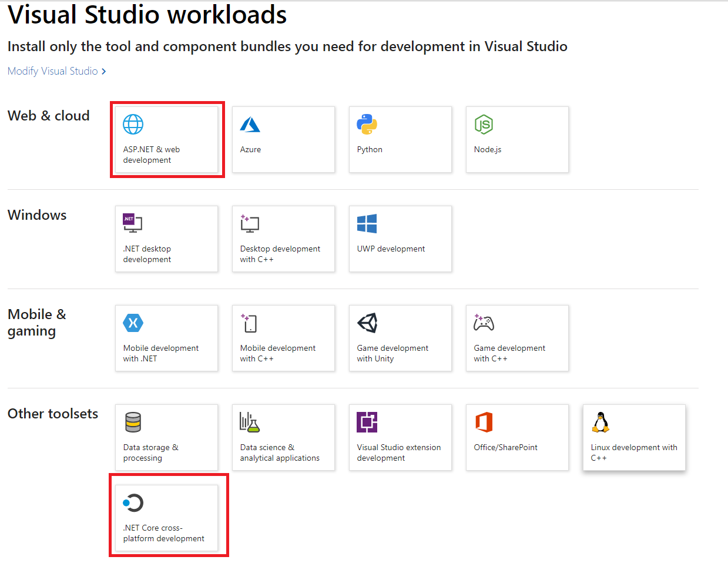Image resolution: width=728 pixels, height=570 pixels.
Task: Click the database cylinder icon
Action: pyautogui.click(x=133, y=422)
